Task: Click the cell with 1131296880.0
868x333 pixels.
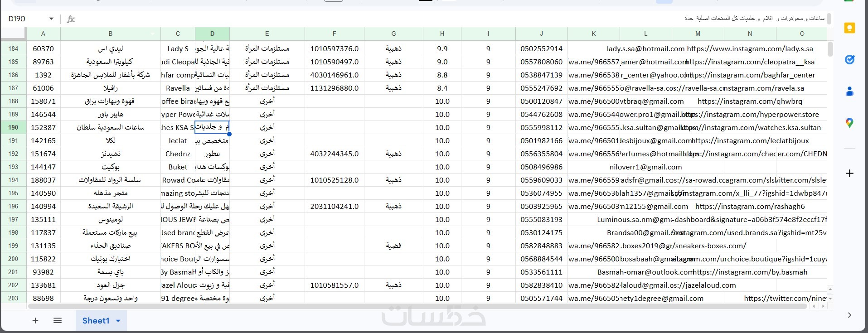Action: (x=334, y=88)
